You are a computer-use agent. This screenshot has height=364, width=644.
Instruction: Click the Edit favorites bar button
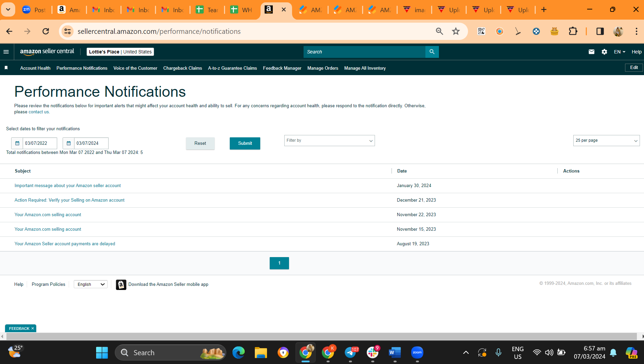click(634, 68)
